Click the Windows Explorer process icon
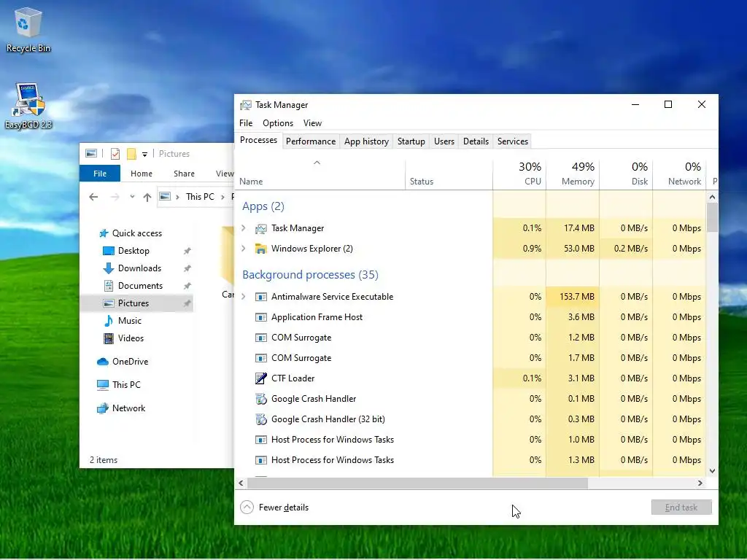Viewport: 747px width, 560px height. [260, 249]
